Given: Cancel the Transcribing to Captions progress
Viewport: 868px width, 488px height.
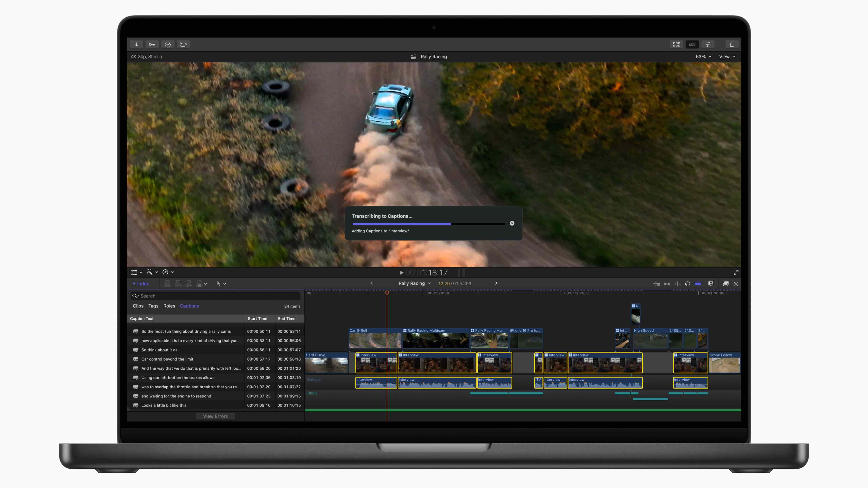Looking at the screenshot, I should 512,223.
